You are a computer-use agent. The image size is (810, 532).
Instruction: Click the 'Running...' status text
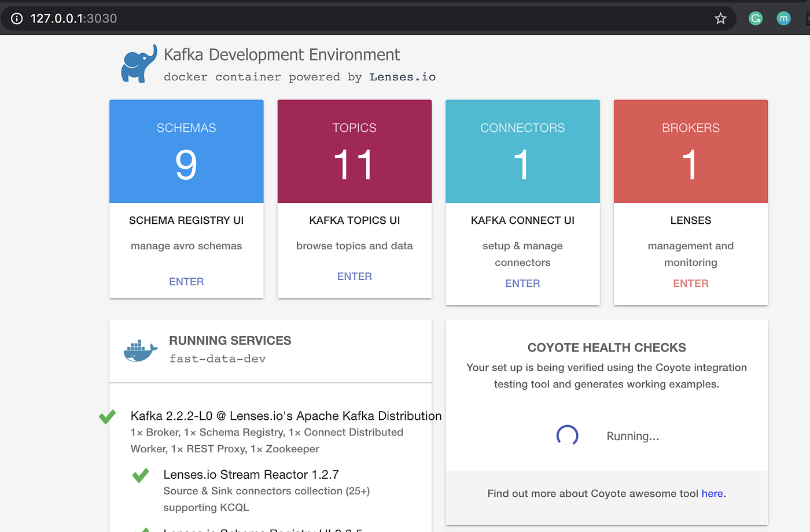pyautogui.click(x=633, y=436)
